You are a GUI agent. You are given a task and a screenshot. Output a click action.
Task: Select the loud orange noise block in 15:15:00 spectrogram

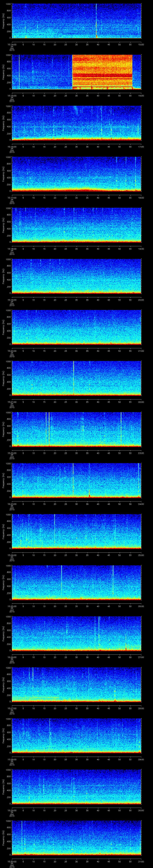coord(102,72)
